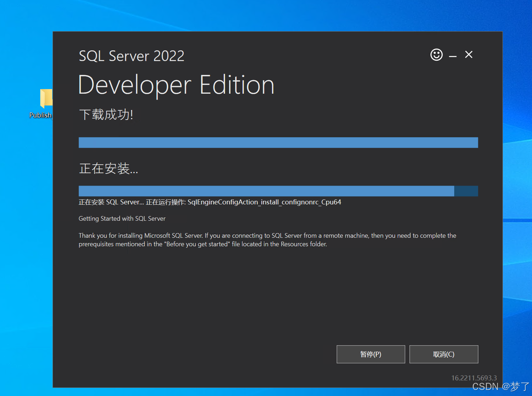This screenshot has height=396, width=532.
Task: Click the smiley feedback icon
Action: coord(436,55)
